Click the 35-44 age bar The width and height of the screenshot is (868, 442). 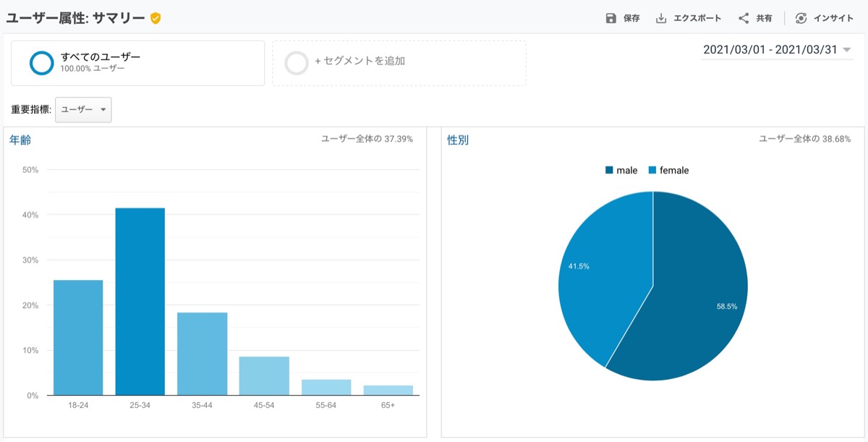coord(203,354)
